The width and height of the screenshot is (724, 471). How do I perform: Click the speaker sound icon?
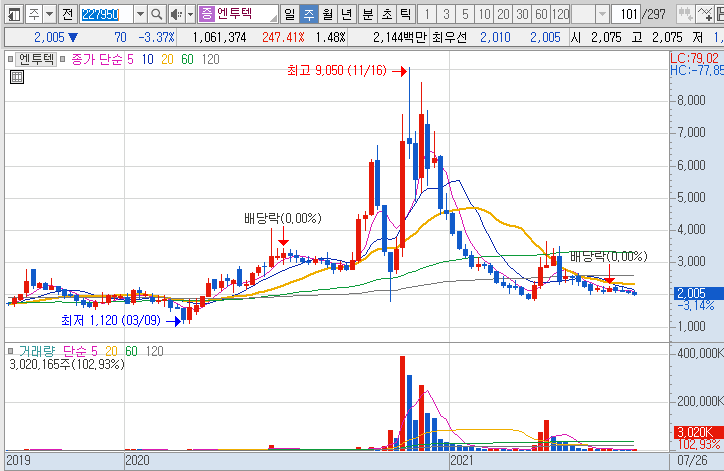point(176,14)
